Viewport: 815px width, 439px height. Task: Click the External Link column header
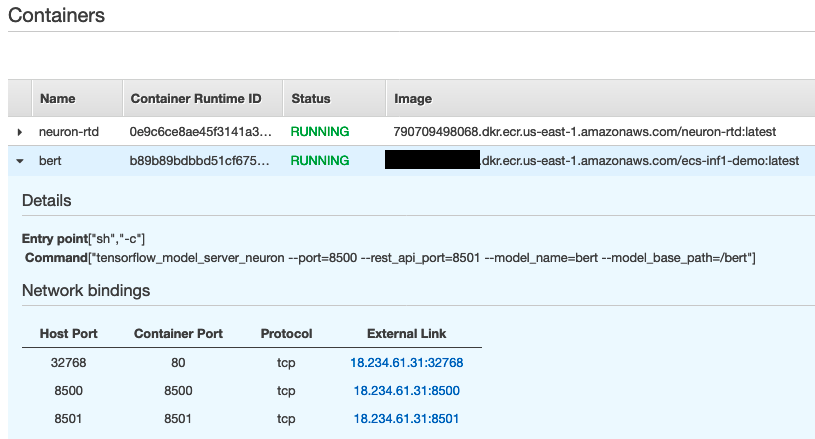coord(406,334)
